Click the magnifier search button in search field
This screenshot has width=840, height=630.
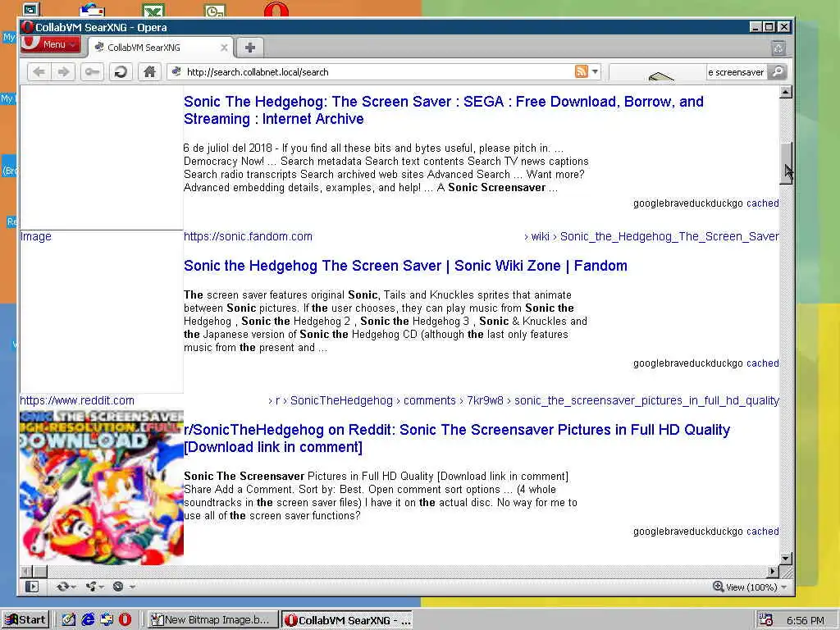[x=777, y=71]
